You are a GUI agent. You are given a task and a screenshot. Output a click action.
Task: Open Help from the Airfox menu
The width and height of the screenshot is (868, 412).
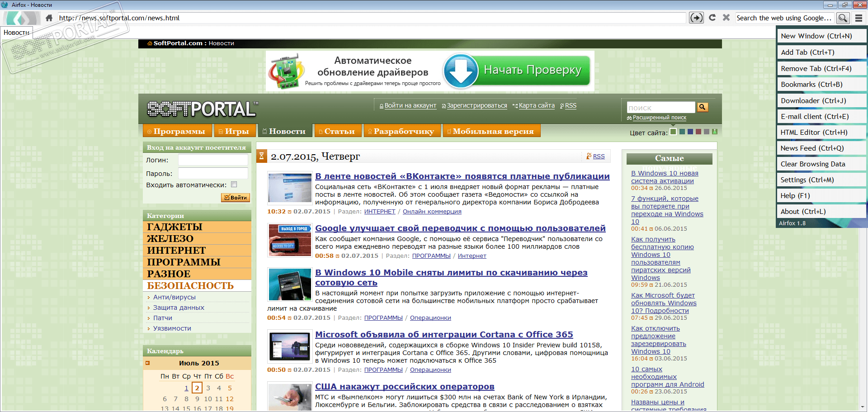(821, 195)
